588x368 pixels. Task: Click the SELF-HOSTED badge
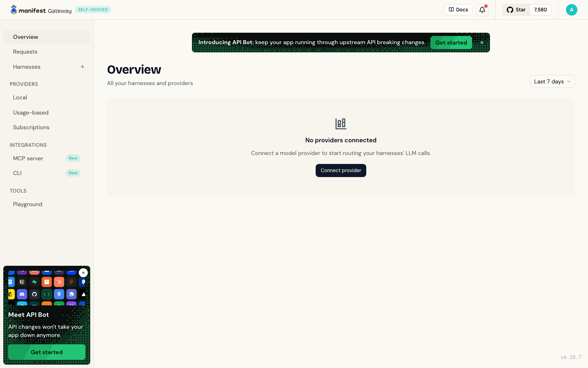pos(93,10)
